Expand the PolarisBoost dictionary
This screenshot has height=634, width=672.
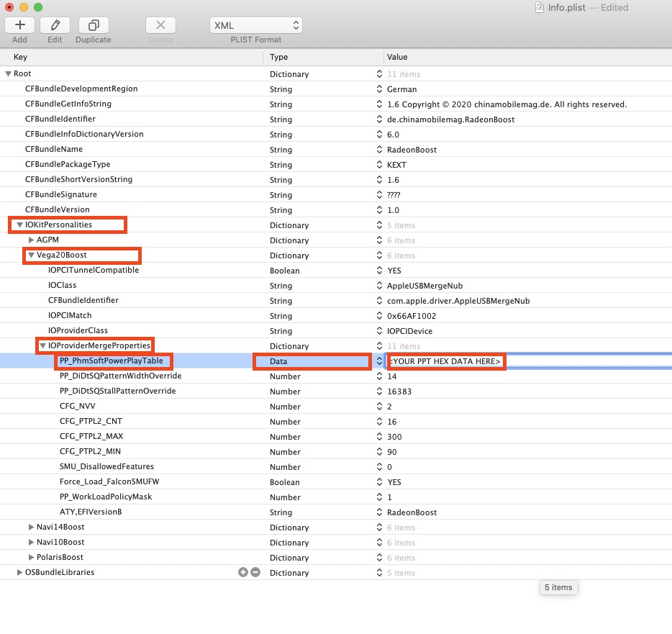(31, 557)
